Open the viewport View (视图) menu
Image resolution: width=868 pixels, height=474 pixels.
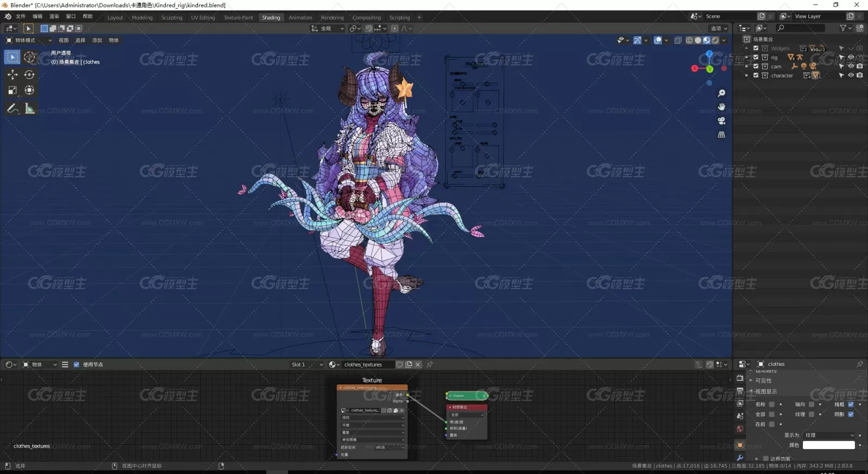(63, 40)
